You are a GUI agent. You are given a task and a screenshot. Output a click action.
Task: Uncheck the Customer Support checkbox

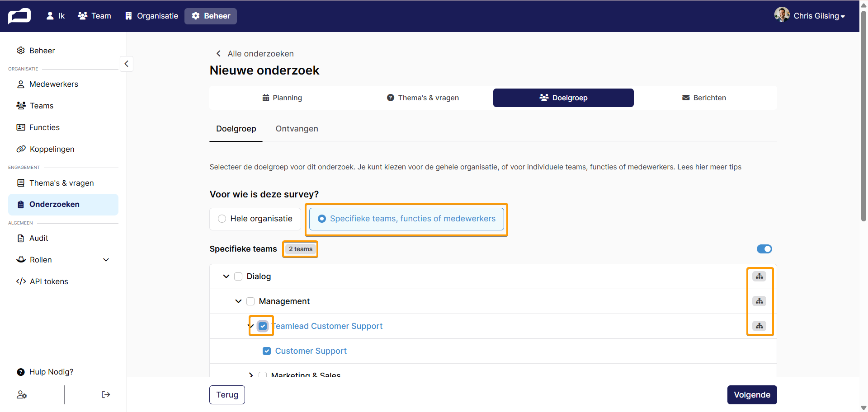267,351
